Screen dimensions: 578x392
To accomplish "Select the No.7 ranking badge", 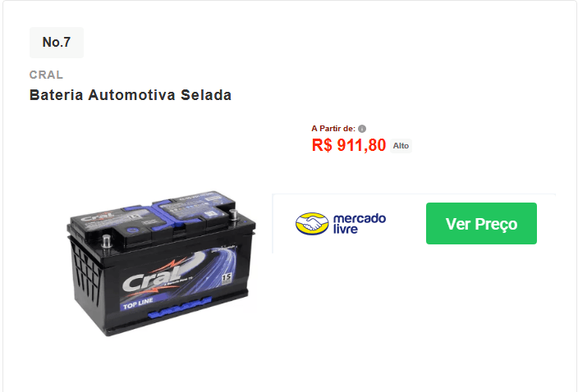I will (57, 43).
